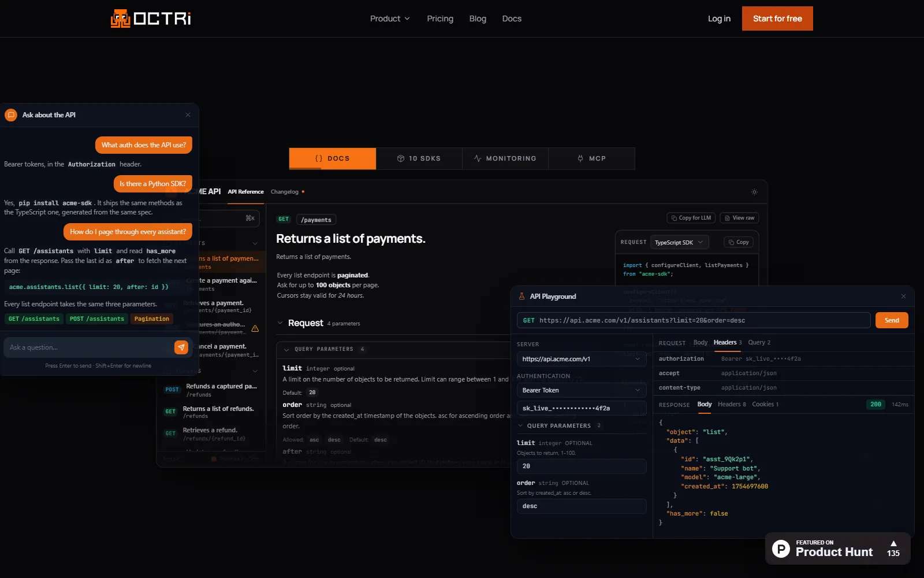
Task: Click the Log in link
Action: click(719, 18)
